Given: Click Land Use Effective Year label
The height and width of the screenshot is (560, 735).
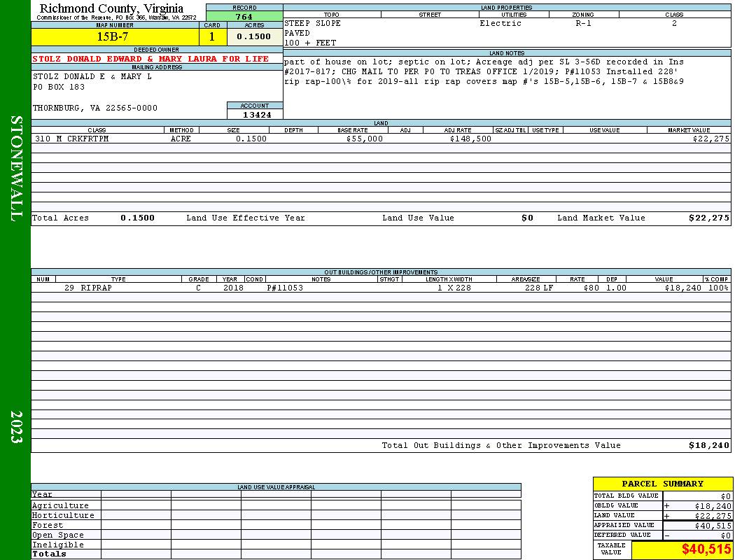Looking at the screenshot, I should (246, 218).
